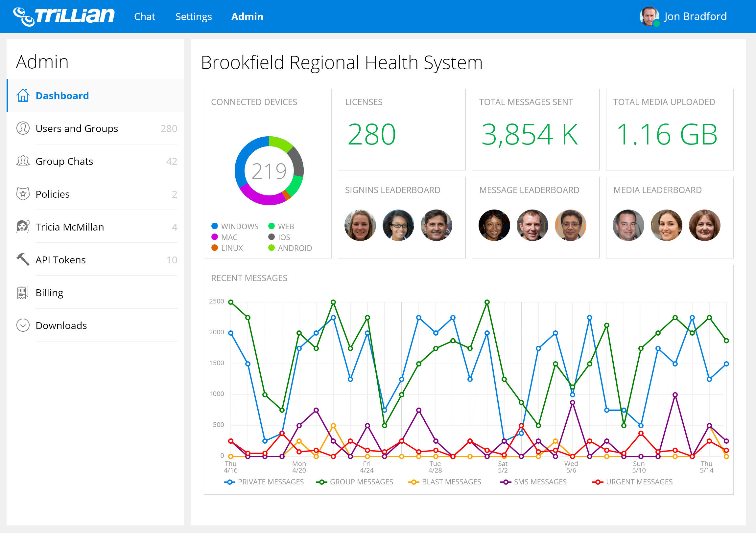Click the Tricia McMillan avatar icon
756x533 pixels.
(x=23, y=227)
